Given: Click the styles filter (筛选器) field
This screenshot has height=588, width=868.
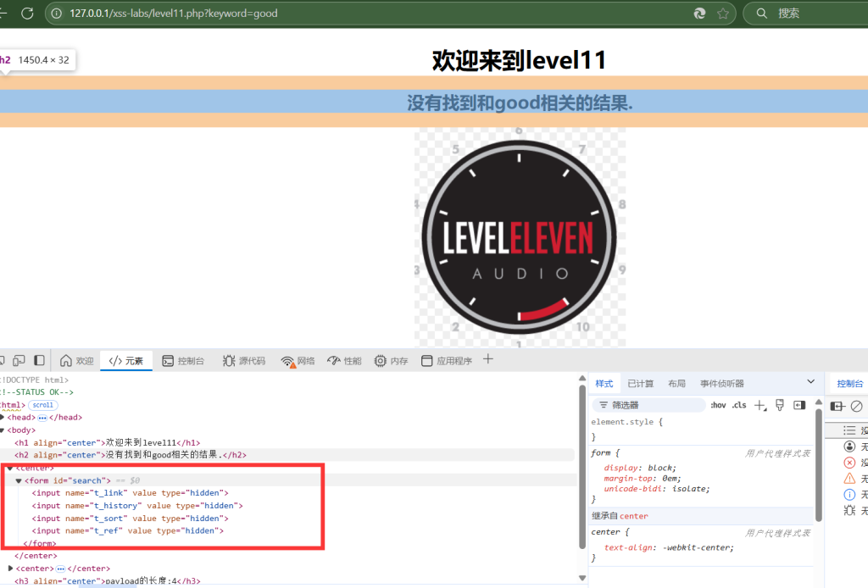Looking at the screenshot, I should click(x=648, y=406).
